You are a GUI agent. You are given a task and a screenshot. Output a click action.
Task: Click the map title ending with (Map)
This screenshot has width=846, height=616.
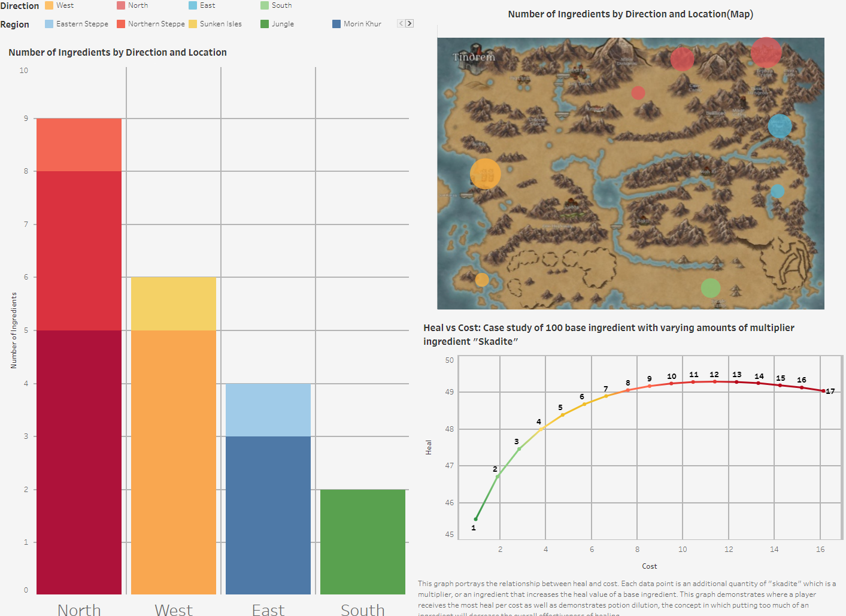pyautogui.click(x=630, y=14)
